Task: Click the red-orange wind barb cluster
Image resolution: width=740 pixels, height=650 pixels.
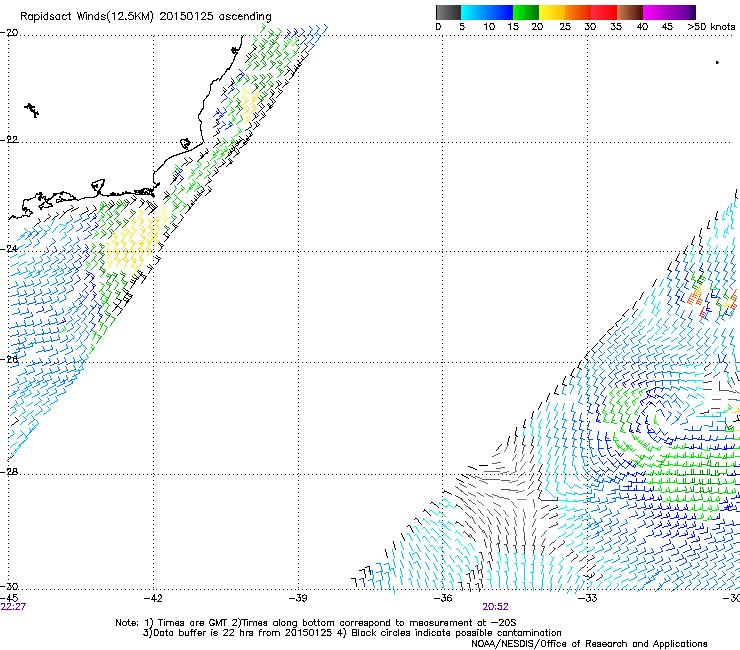Action: click(697, 300)
